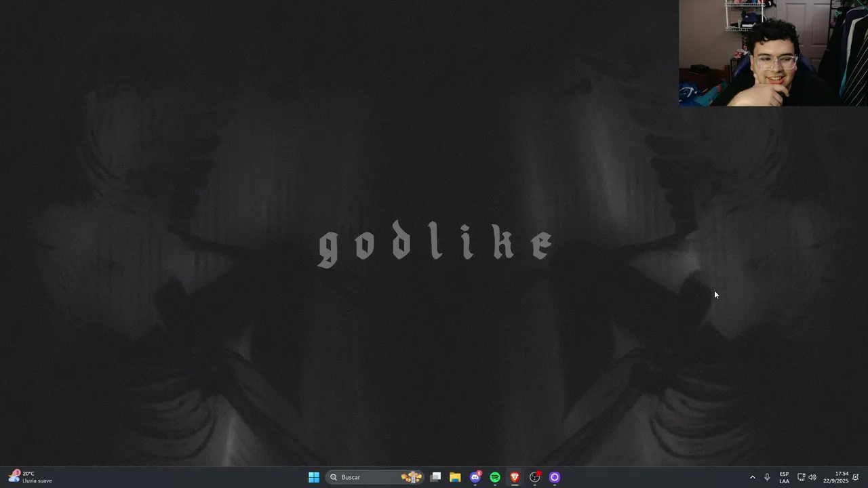Open notifications bell in tray
Screen dimensions: 868x488
coord(856,477)
